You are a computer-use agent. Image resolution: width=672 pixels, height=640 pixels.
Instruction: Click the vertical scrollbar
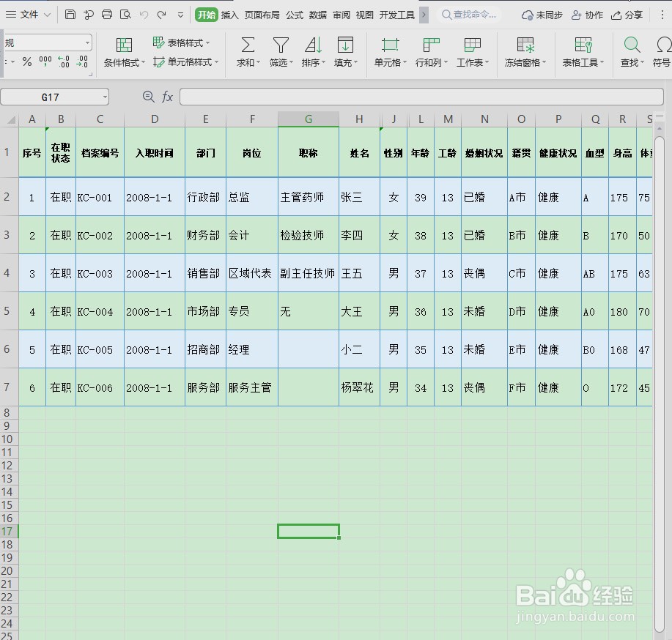660,384
